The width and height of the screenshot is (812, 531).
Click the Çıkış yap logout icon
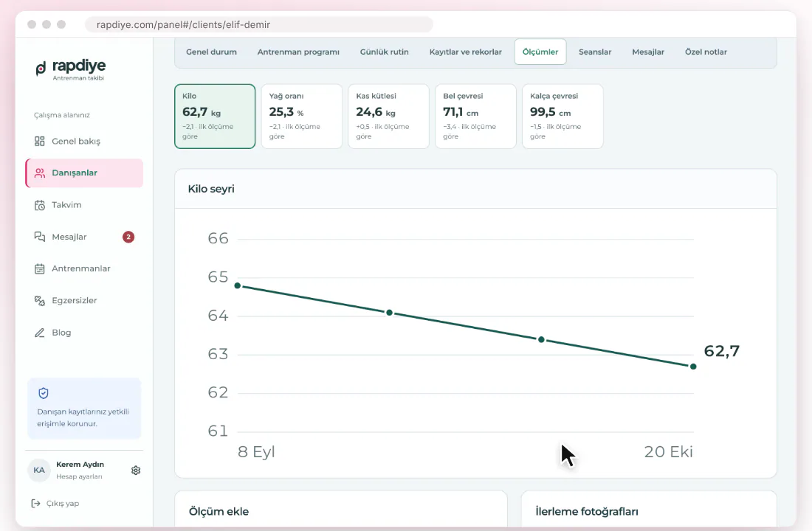pyautogui.click(x=35, y=504)
